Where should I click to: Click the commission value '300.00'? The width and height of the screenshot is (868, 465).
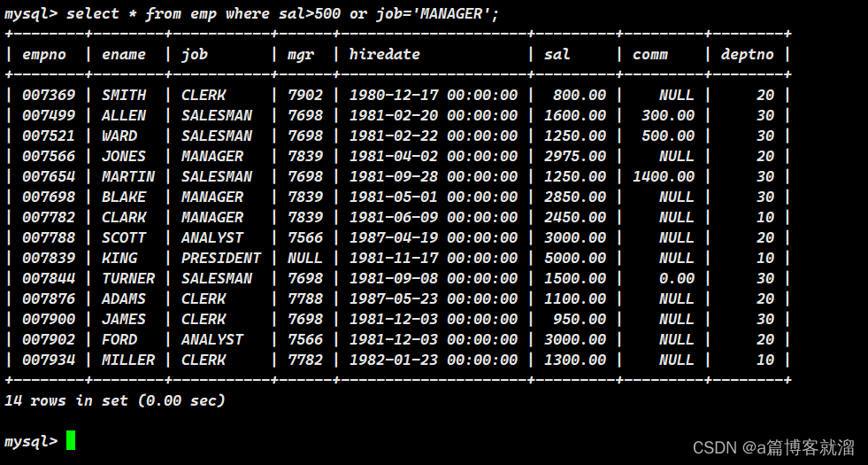pos(668,115)
